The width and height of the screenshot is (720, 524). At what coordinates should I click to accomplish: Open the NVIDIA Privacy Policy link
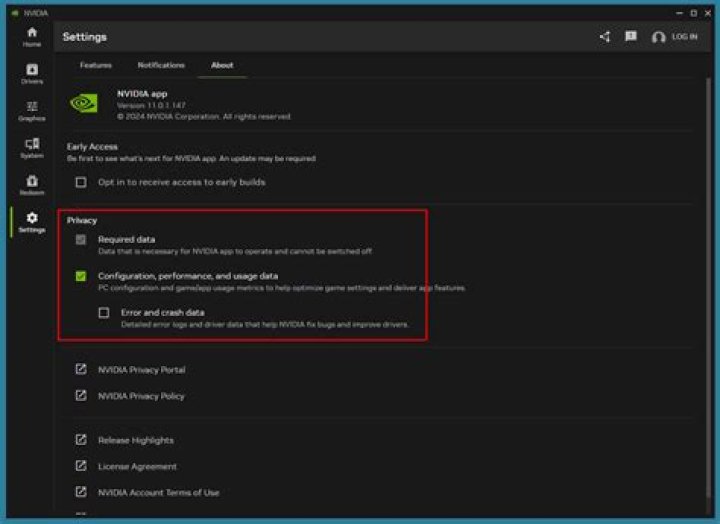pyautogui.click(x=141, y=396)
